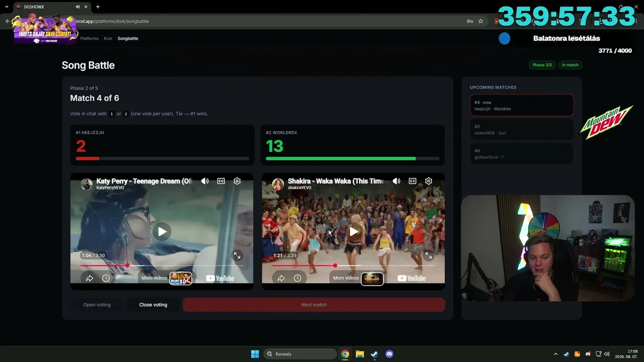The image size is (644, 362).
Task: Select upcoming match #6 gyilkos12cm
Action: click(522, 154)
